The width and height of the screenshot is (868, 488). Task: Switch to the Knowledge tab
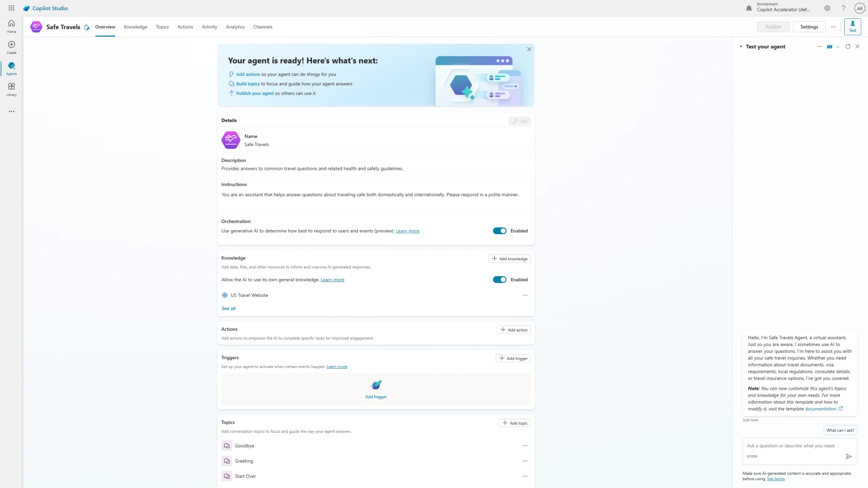point(135,27)
